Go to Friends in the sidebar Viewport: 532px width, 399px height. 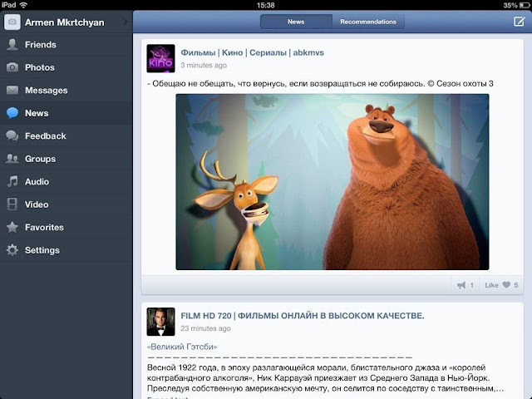click(66, 44)
